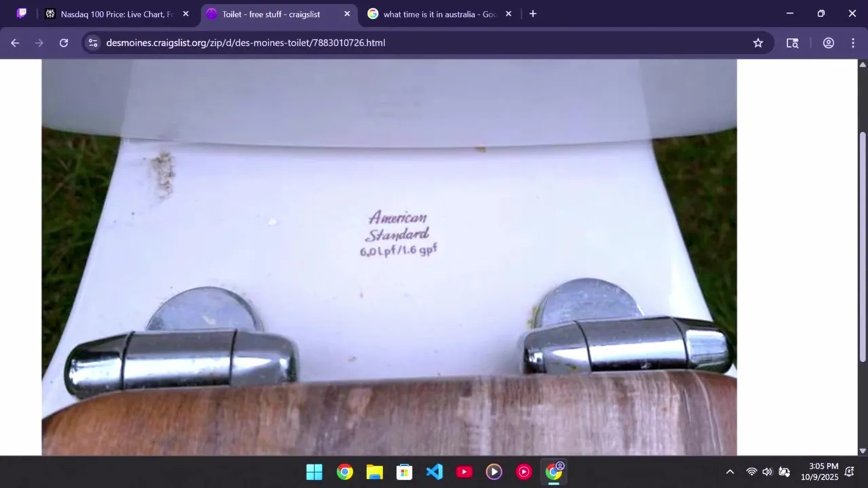Show hidden system tray icons

click(x=730, y=472)
